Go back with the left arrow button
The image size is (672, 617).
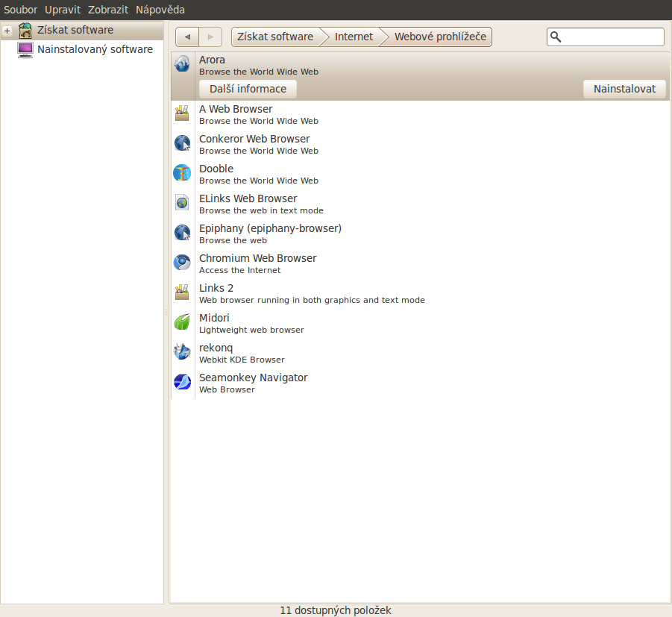click(x=187, y=37)
